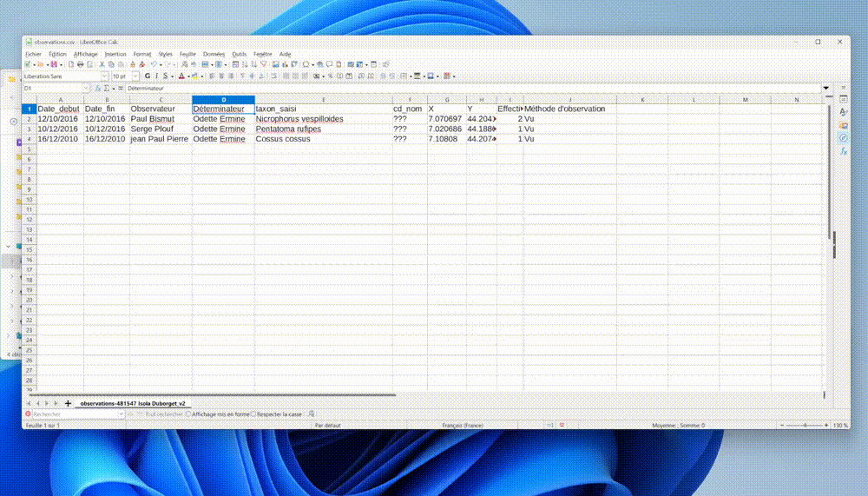Image resolution: width=868 pixels, height=496 pixels.
Task: Toggle Italic formatting button
Action: click(x=156, y=76)
